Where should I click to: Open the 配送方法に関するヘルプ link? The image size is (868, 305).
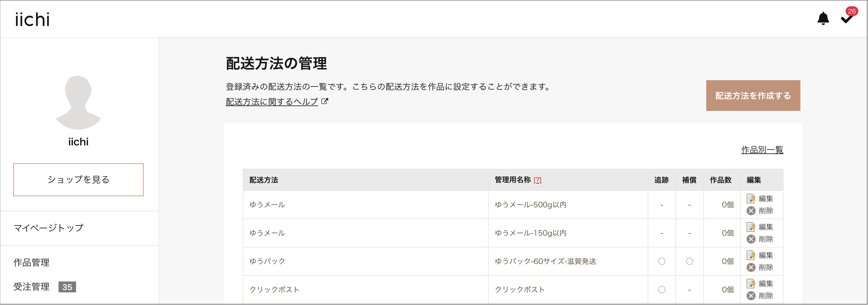pyautogui.click(x=271, y=101)
